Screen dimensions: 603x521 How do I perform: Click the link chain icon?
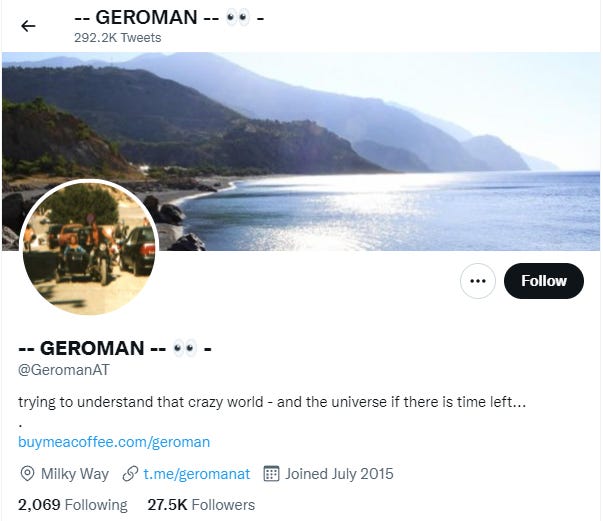(x=130, y=474)
